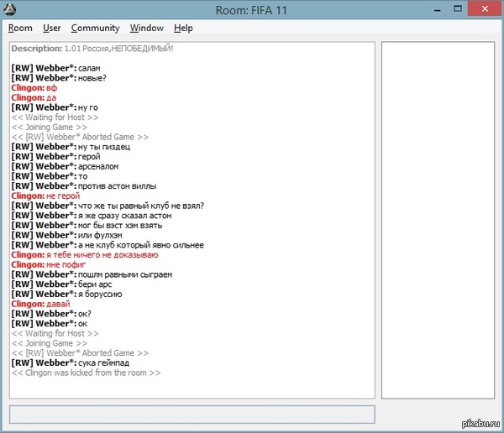The height and width of the screenshot is (433, 504).
Task: Click the room Description line
Action: [x=92, y=49]
